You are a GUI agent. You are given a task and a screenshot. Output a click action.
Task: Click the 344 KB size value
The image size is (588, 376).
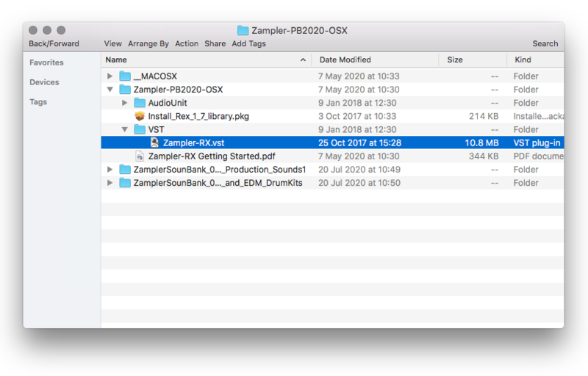(x=484, y=156)
